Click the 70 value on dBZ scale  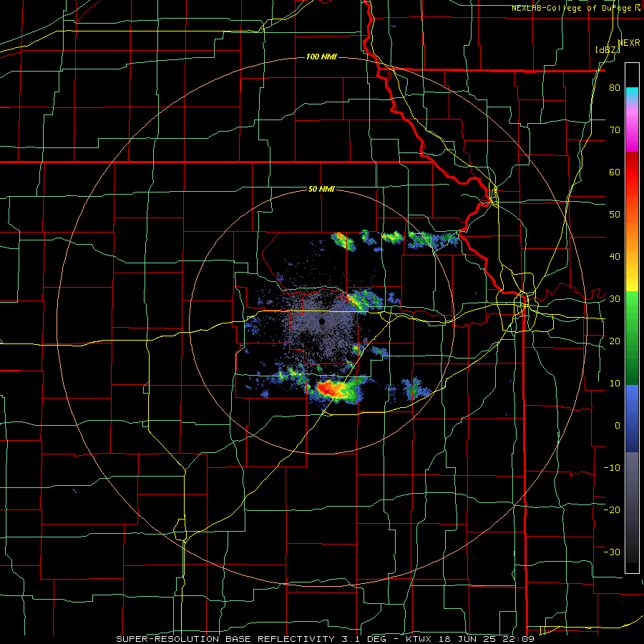pos(615,130)
